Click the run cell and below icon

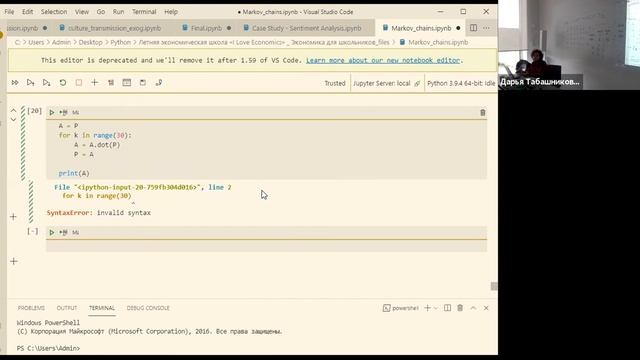[47, 83]
